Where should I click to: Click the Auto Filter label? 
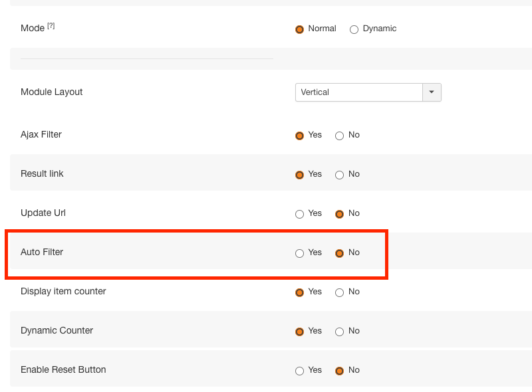(x=42, y=252)
